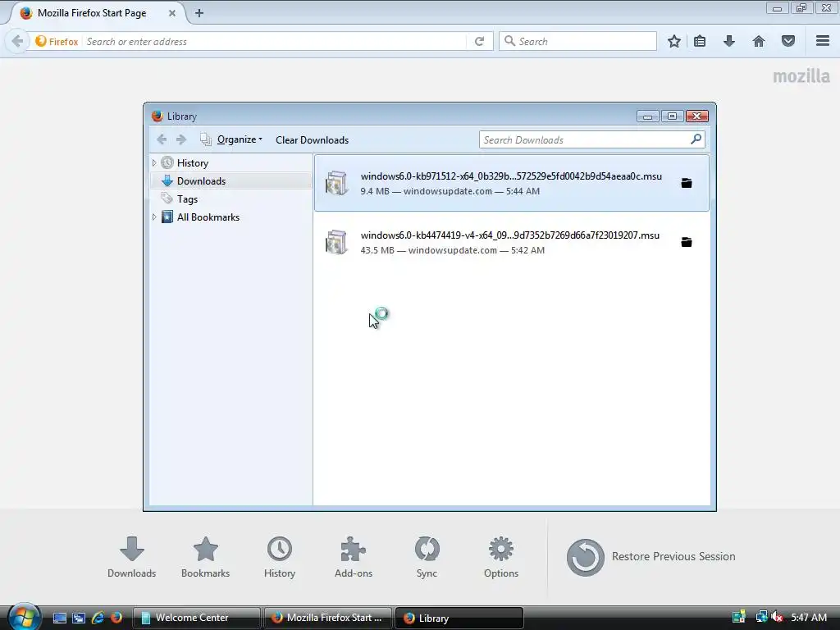Image resolution: width=840 pixels, height=630 pixels.
Task: Open the Pocket icon in toolbar
Action: click(788, 41)
